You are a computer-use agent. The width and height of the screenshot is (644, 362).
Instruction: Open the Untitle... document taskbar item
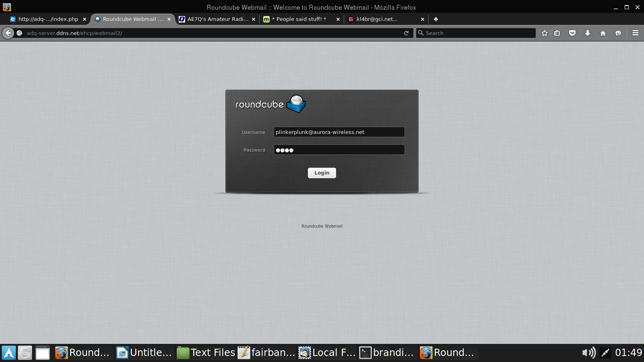point(144,353)
